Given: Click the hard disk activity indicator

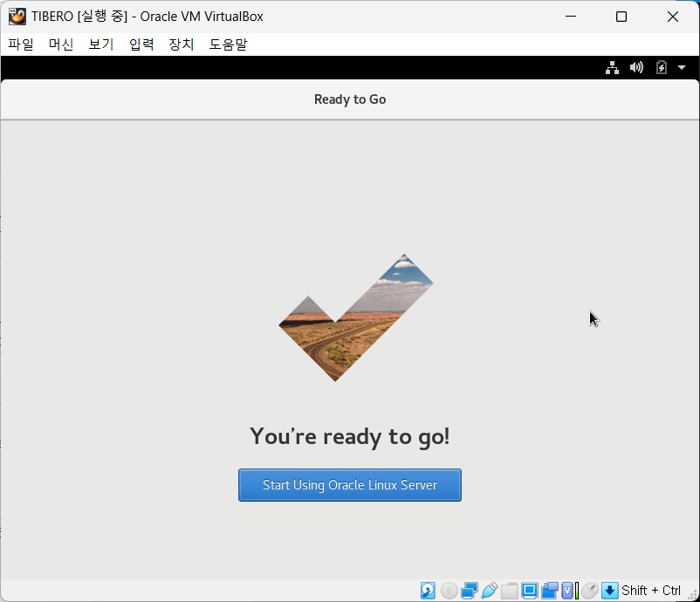Looking at the screenshot, I should pyautogui.click(x=428, y=591).
